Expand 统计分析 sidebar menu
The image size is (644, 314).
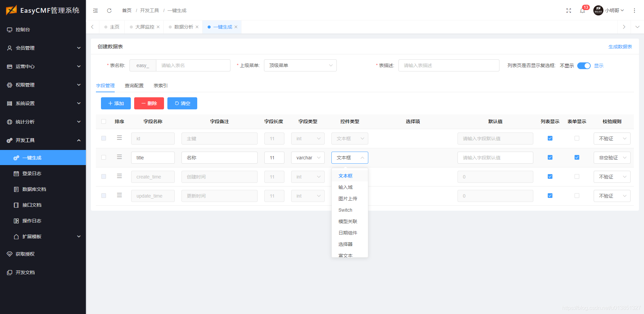43,122
